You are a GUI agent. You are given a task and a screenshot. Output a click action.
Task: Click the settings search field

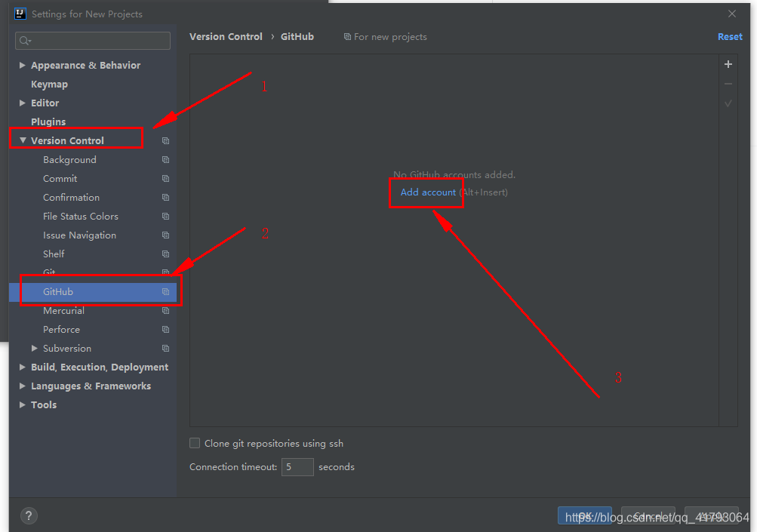93,41
